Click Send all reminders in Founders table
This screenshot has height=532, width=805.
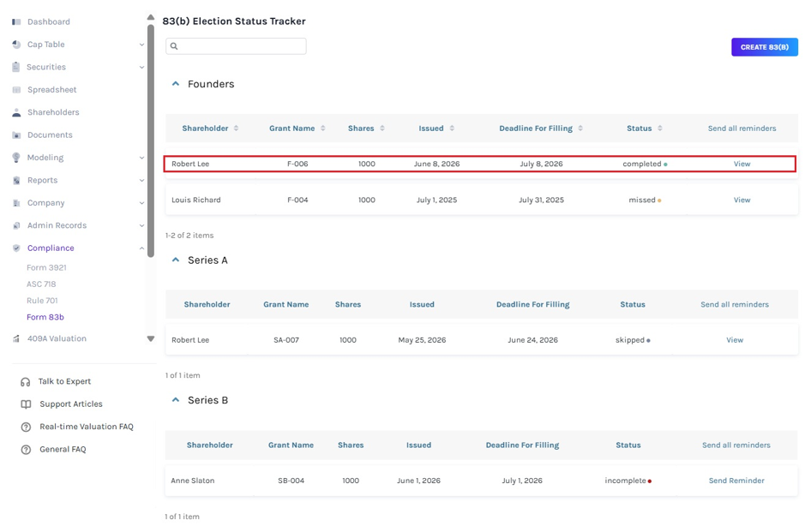(742, 129)
